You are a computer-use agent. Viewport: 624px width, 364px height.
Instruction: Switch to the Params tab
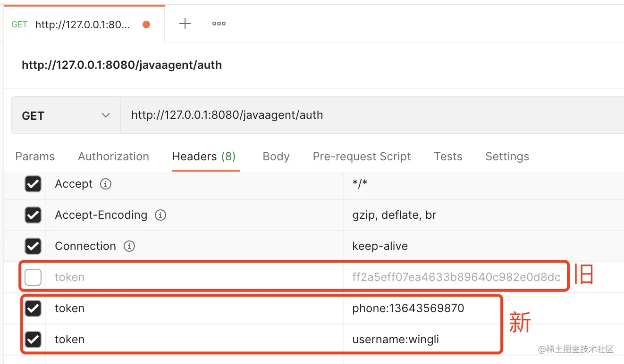point(35,157)
